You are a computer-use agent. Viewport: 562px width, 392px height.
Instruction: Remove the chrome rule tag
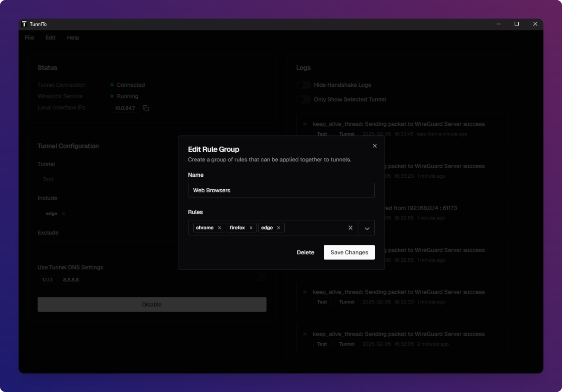pos(219,228)
